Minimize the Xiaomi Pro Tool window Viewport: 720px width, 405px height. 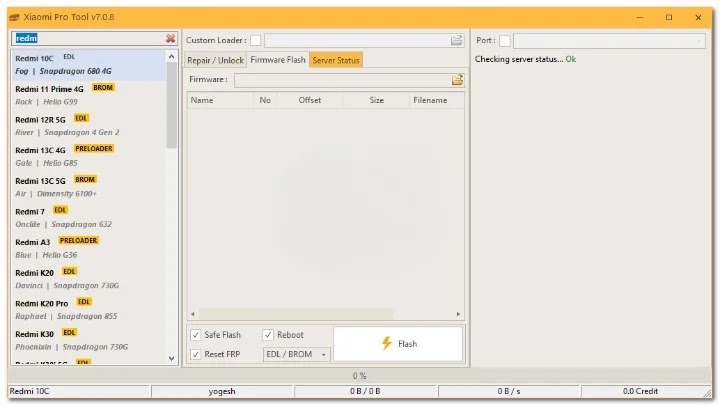pos(640,17)
